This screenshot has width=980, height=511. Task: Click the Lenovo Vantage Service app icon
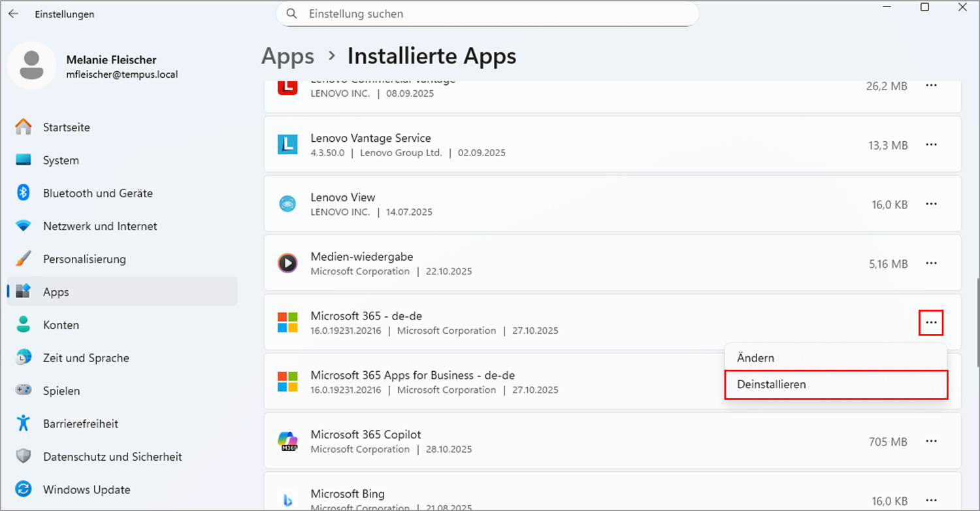click(287, 144)
